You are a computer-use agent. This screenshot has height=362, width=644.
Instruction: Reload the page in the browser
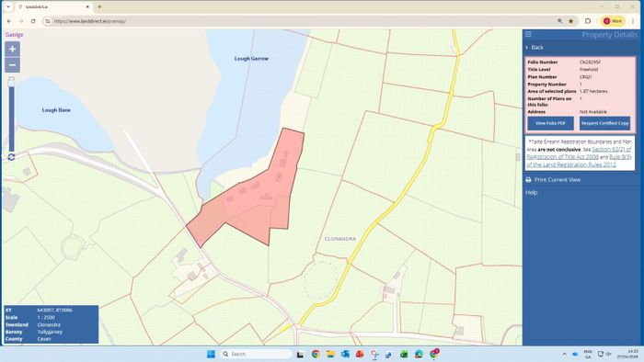[33, 21]
